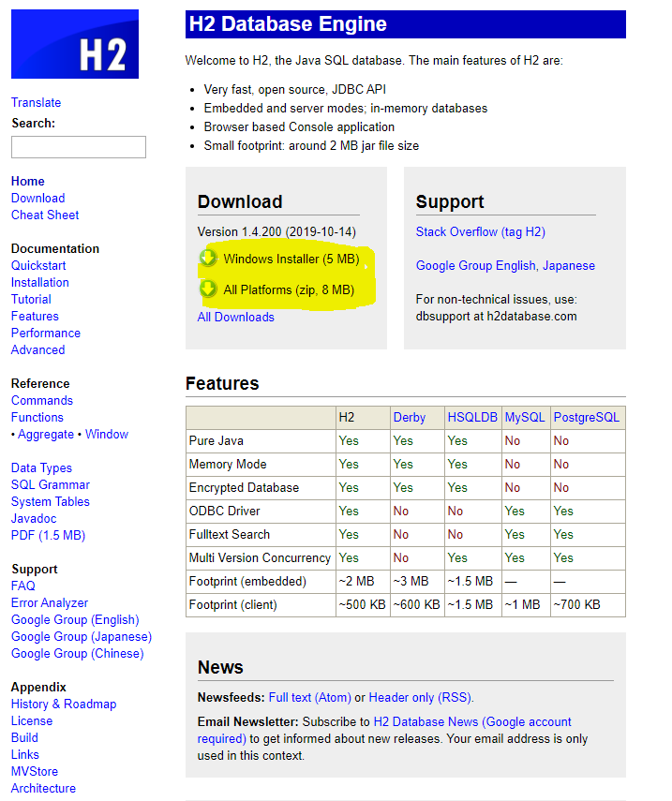Screen dimensions: 672x801
Task: Open the Download sidebar link
Action: pos(37,198)
